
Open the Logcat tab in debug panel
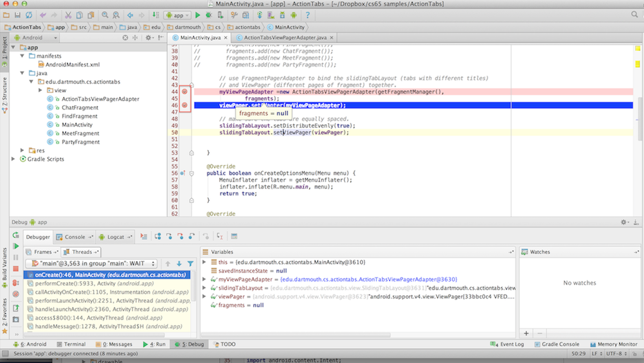114,237
